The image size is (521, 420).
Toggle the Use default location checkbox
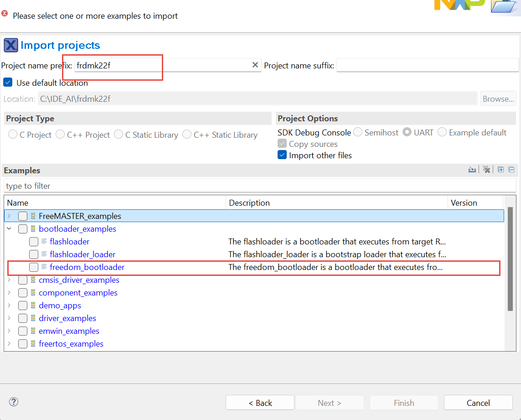pyautogui.click(x=8, y=83)
